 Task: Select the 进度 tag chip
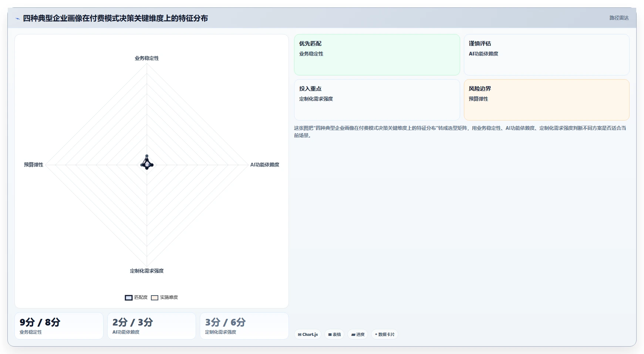pyautogui.click(x=358, y=334)
